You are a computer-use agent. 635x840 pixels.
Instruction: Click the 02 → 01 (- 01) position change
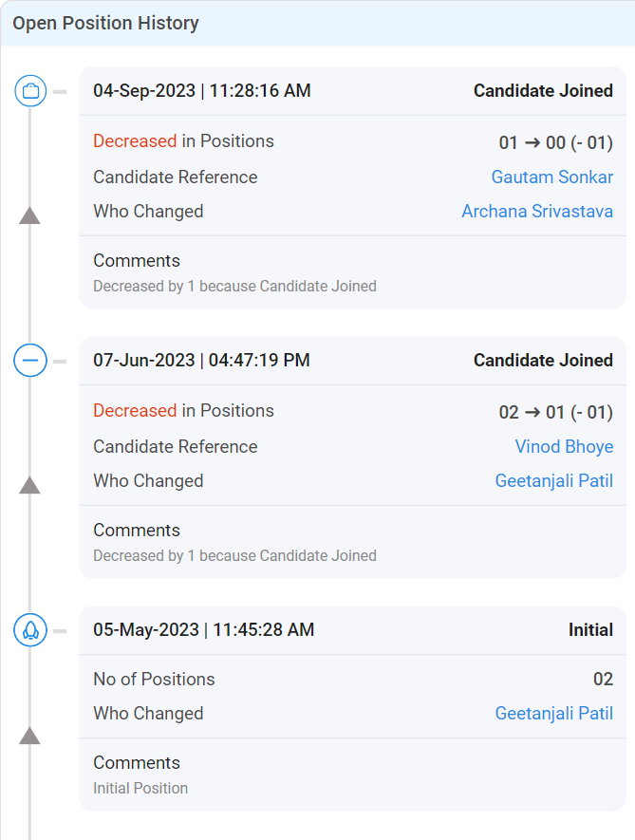tap(555, 413)
